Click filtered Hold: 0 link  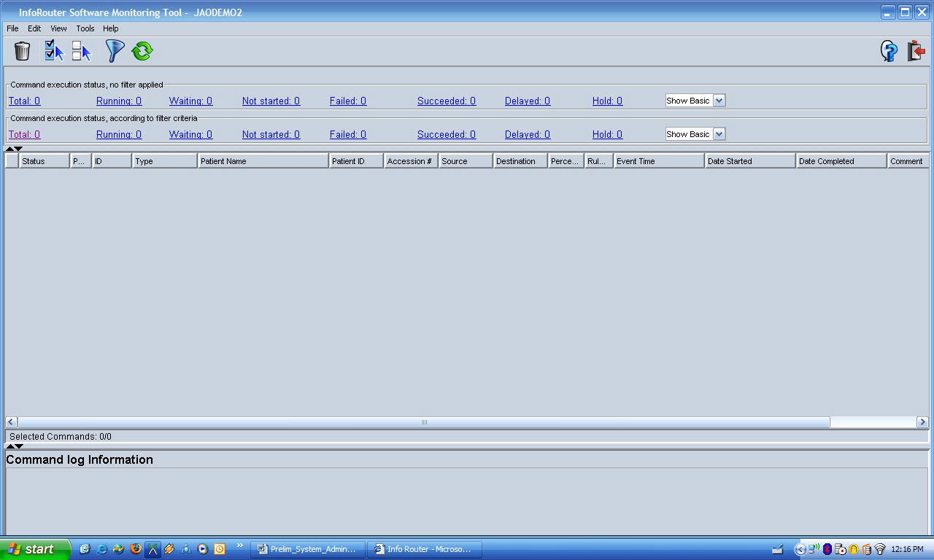[x=607, y=134]
